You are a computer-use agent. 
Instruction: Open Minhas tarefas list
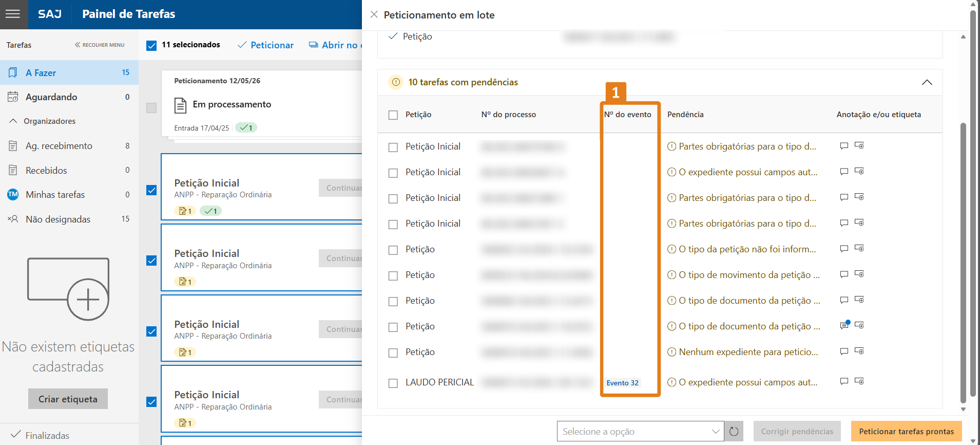pos(69,194)
